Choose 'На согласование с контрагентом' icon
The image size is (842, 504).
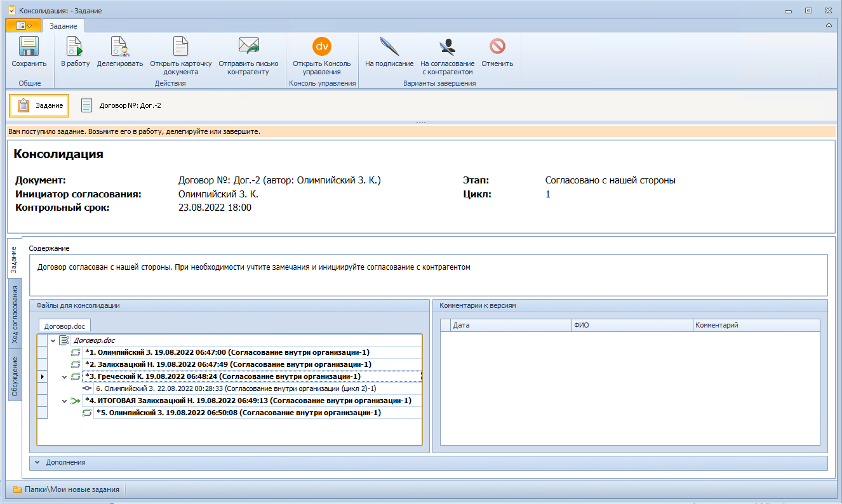[447, 48]
